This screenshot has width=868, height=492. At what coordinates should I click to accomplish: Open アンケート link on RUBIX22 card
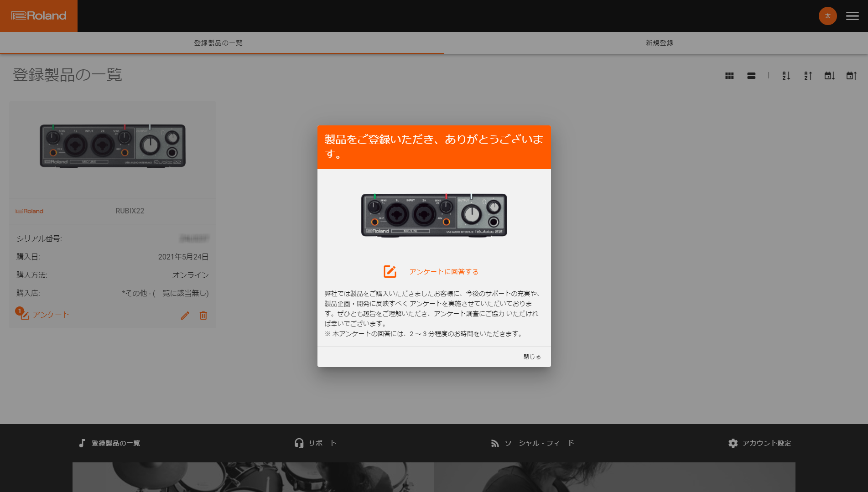(x=51, y=315)
